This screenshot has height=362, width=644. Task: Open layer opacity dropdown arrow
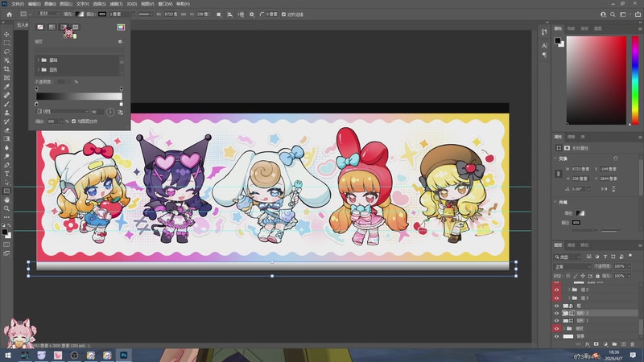point(630,266)
